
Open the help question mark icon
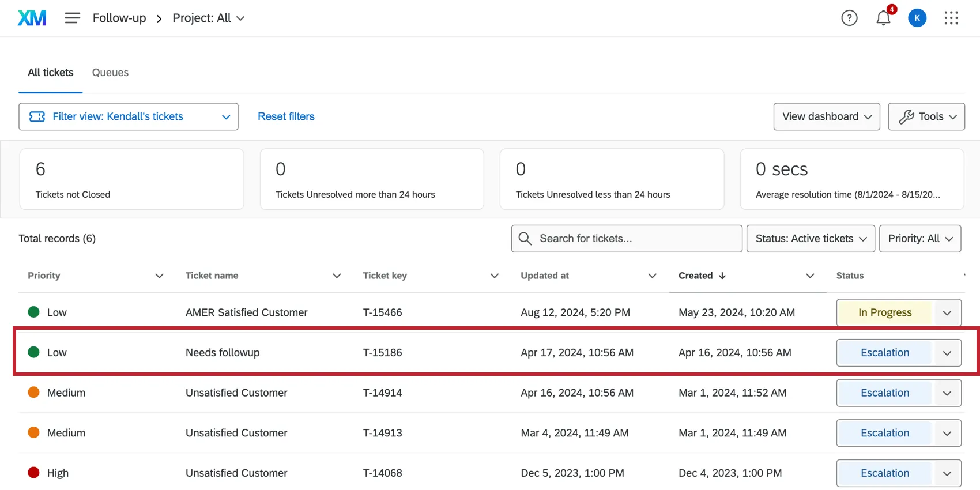point(849,18)
